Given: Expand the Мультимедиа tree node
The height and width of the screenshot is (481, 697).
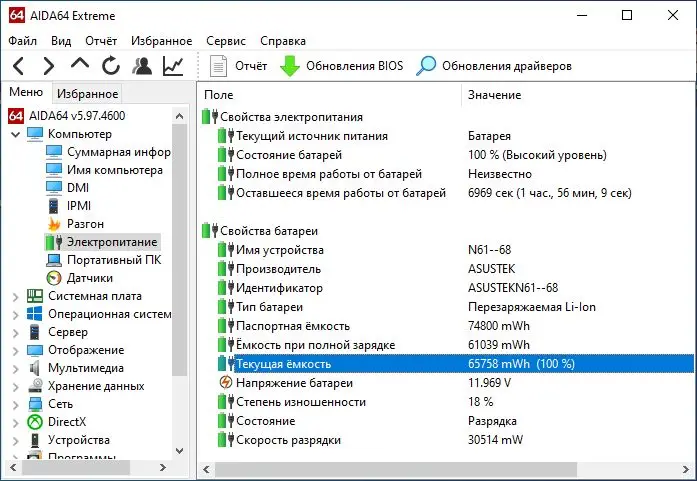Looking at the screenshot, I should (x=15, y=369).
